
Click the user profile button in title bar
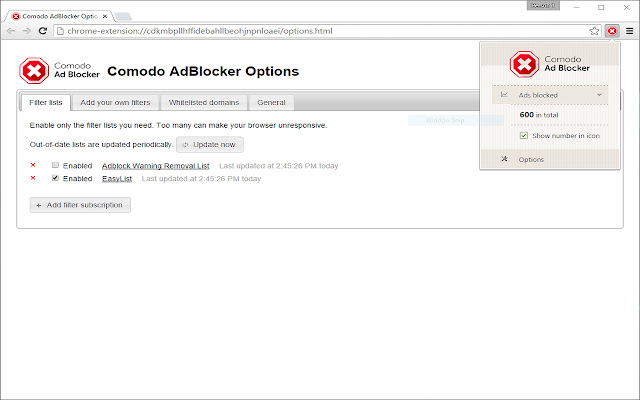coord(543,6)
